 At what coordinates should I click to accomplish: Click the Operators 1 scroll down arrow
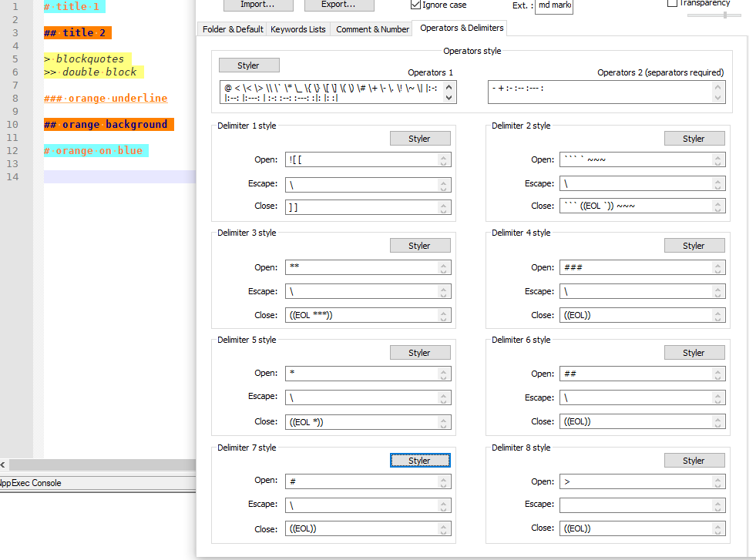[x=449, y=97]
